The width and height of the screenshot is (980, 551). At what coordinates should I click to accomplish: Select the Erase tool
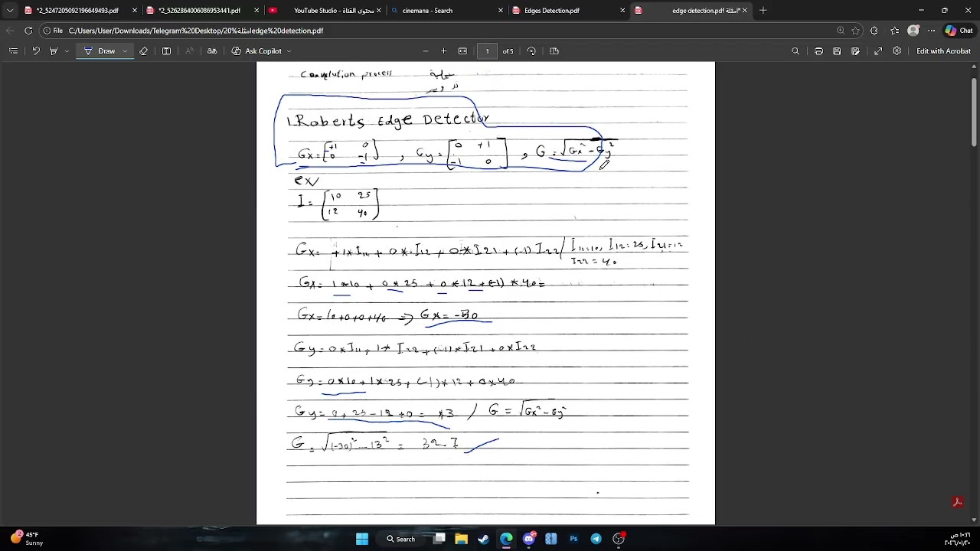click(143, 51)
